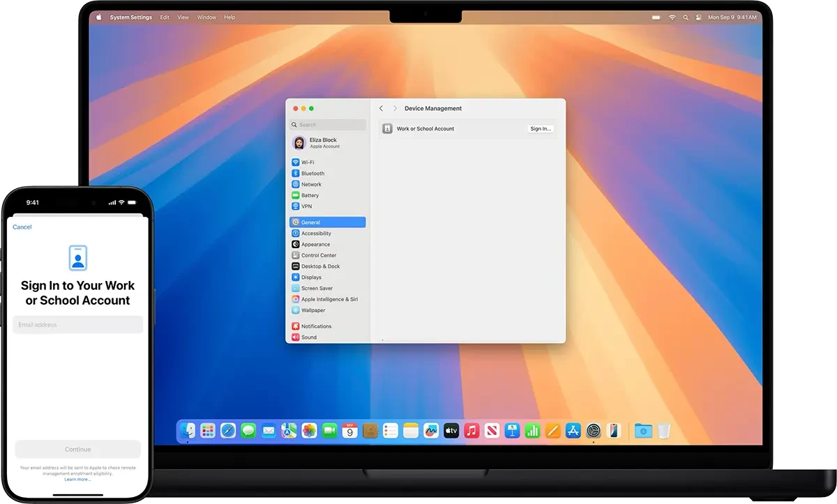Viewport: 837px width, 504px height.
Task: Click the battery status in the menu bar
Action: [656, 17]
